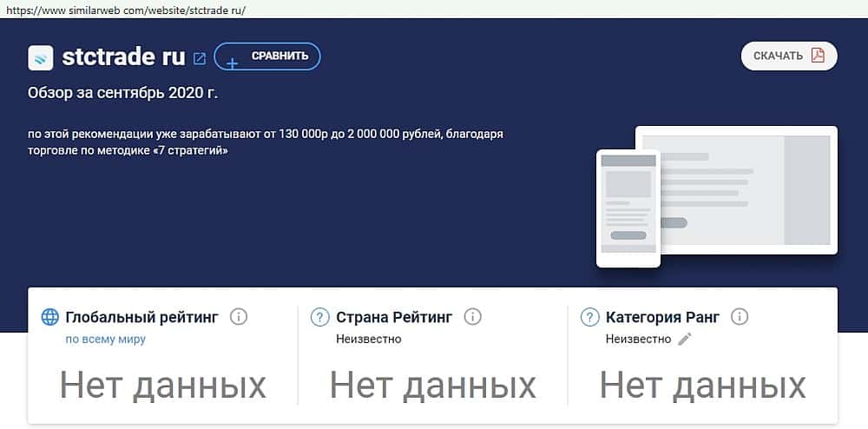Click question mark icon beside Страна Рейтинг
This screenshot has height=429, width=868.
(320, 317)
